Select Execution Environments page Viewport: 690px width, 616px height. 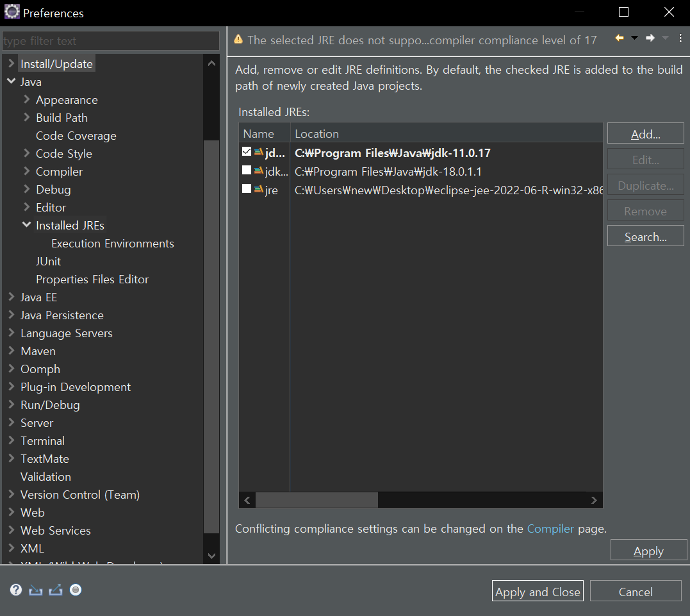tap(113, 244)
